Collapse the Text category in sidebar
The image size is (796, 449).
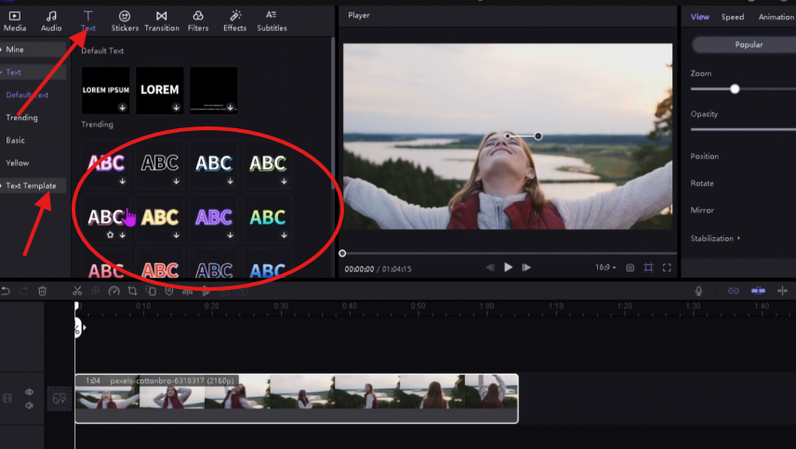(32, 72)
